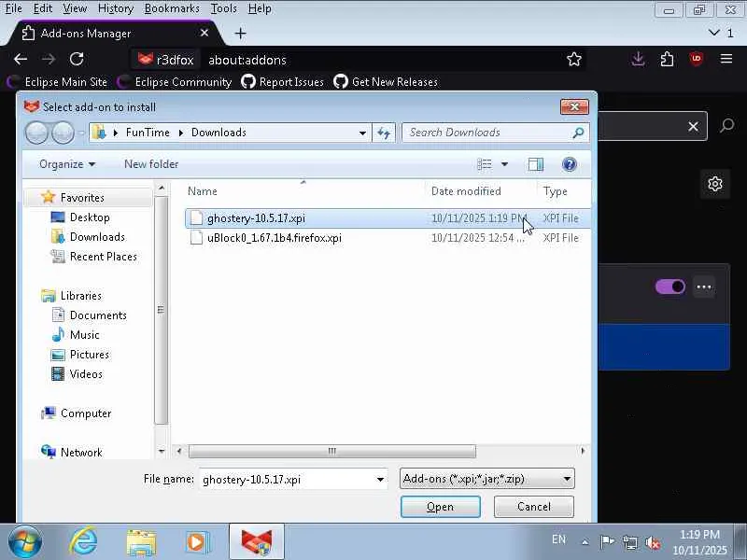Viewport: 747px width, 560px height.
Task: Click the Cancel button
Action: 533,507
